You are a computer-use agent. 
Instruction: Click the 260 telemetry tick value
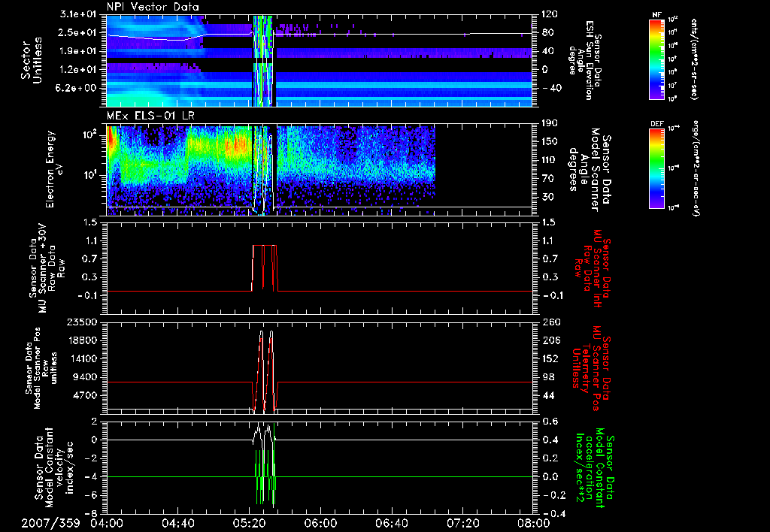pos(550,322)
